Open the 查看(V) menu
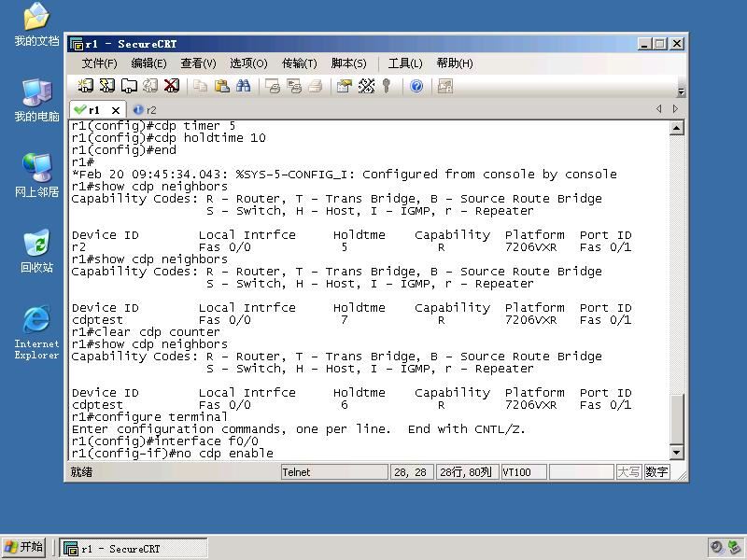Screen dimensions: 747x560 [x=198, y=63]
